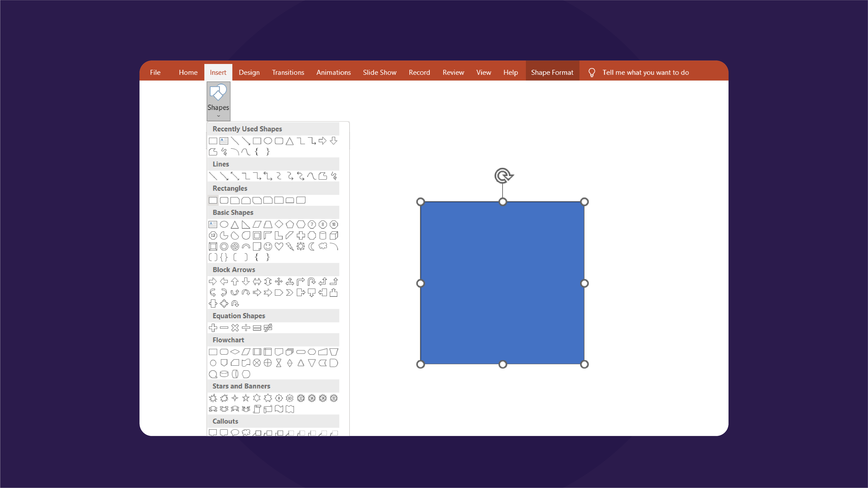Open the Animations menu
This screenshot has width=868, height=488.
tap(333, 72)
